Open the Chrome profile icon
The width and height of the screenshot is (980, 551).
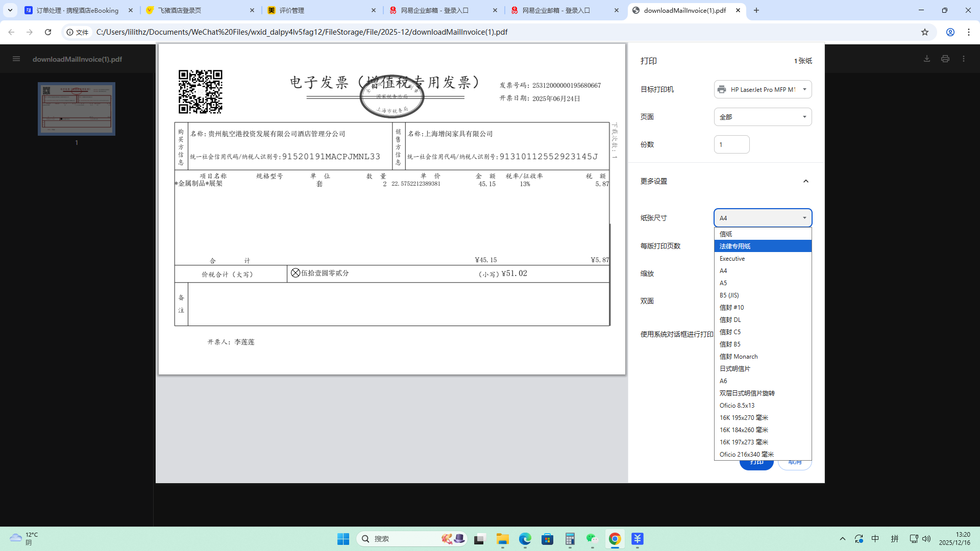[950, 32]
